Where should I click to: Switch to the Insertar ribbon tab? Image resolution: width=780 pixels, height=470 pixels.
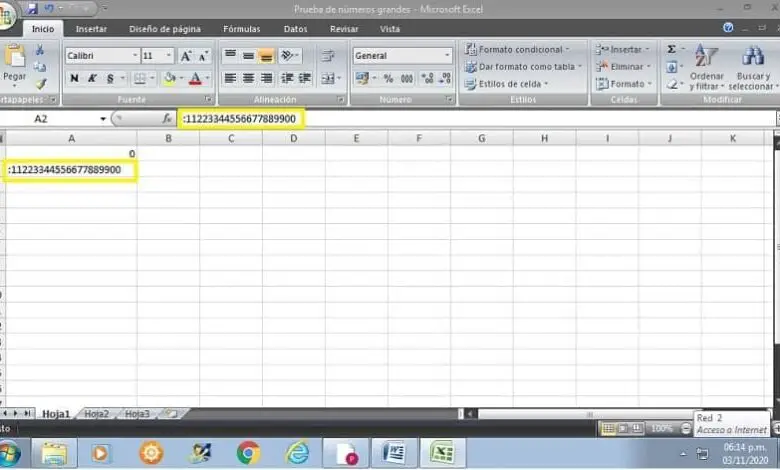click(x=91, y=29)
